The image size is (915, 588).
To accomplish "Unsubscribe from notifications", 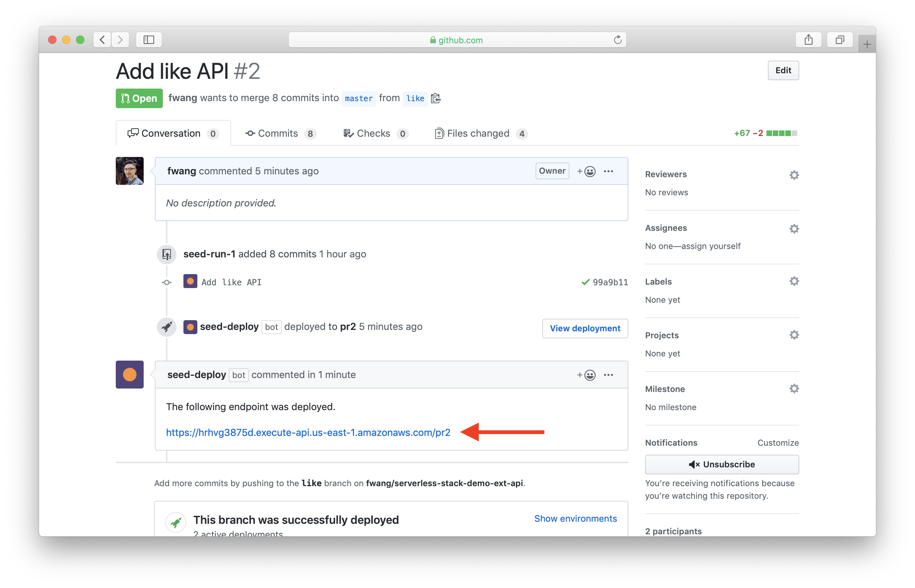I will point(721,464).
